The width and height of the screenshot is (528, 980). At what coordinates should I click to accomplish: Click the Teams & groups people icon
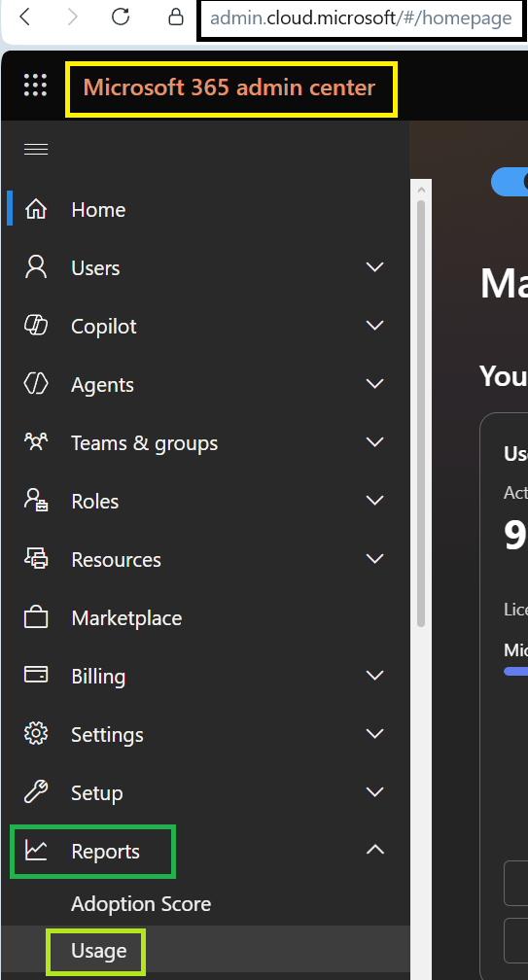36,442
